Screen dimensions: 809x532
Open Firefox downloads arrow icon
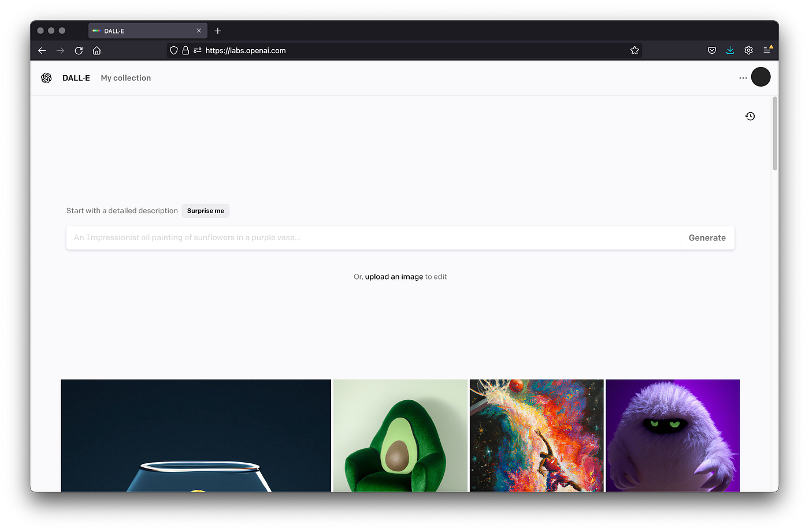point(730,50)
